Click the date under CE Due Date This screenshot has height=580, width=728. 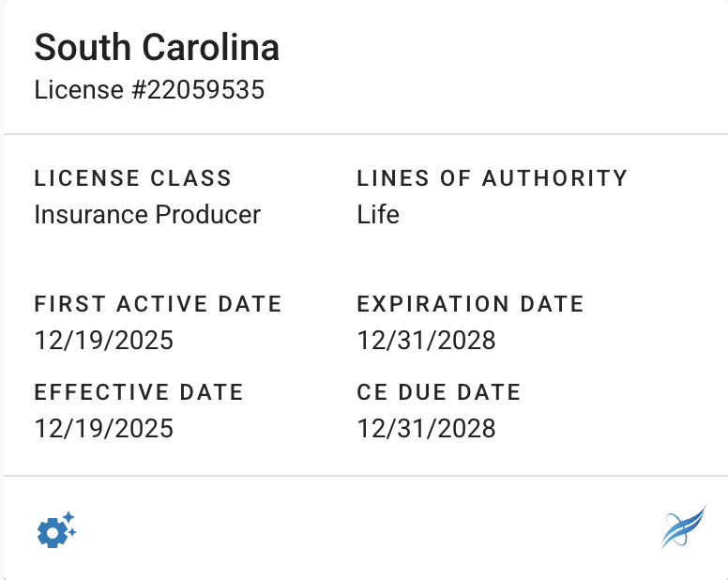tap(426, 428)
